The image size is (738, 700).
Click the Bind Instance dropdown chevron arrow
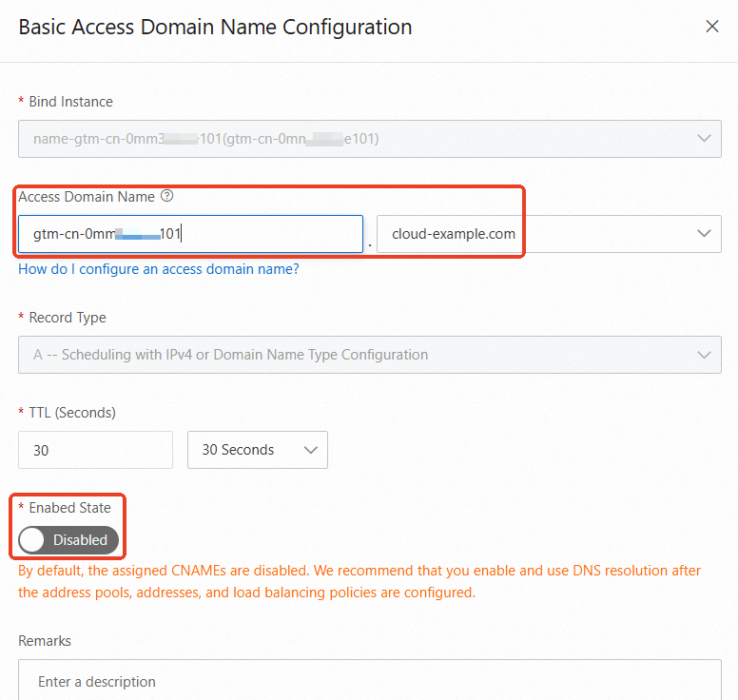[x=704, y=139]
